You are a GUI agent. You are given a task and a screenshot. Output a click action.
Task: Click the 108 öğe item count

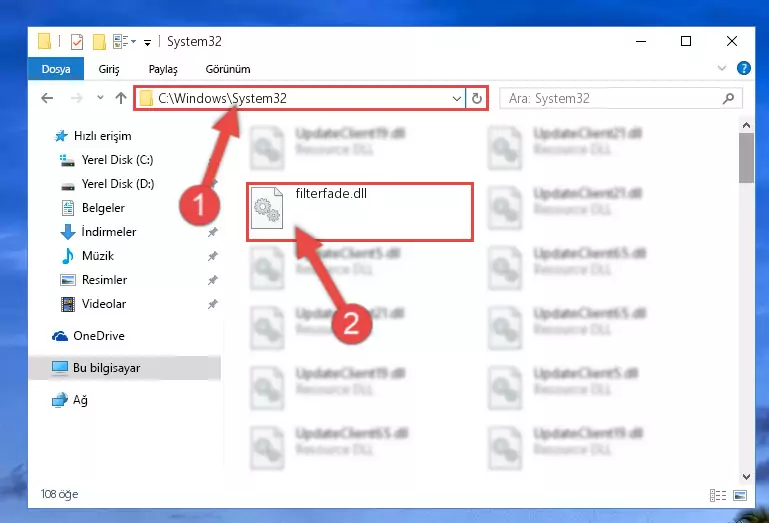tap(59, 494)
